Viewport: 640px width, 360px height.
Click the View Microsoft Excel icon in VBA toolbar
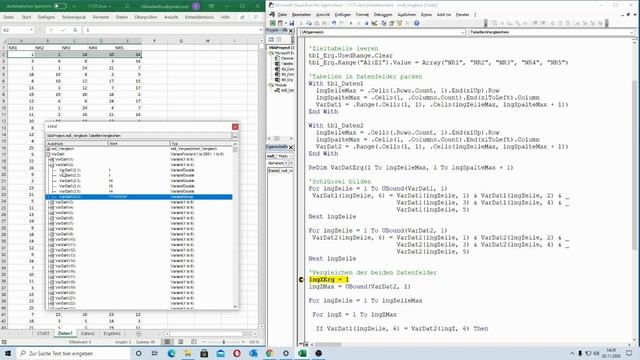point(273,23)
